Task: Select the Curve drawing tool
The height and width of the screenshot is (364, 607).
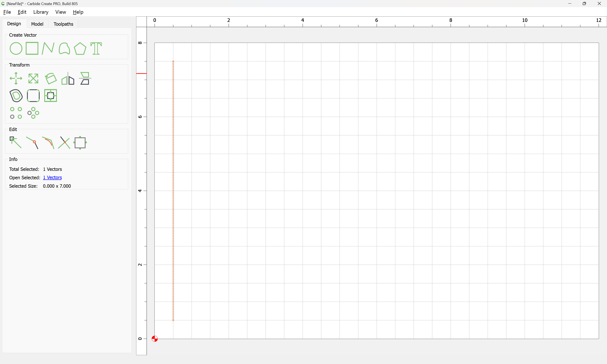Action: click(x=64, y=49)
